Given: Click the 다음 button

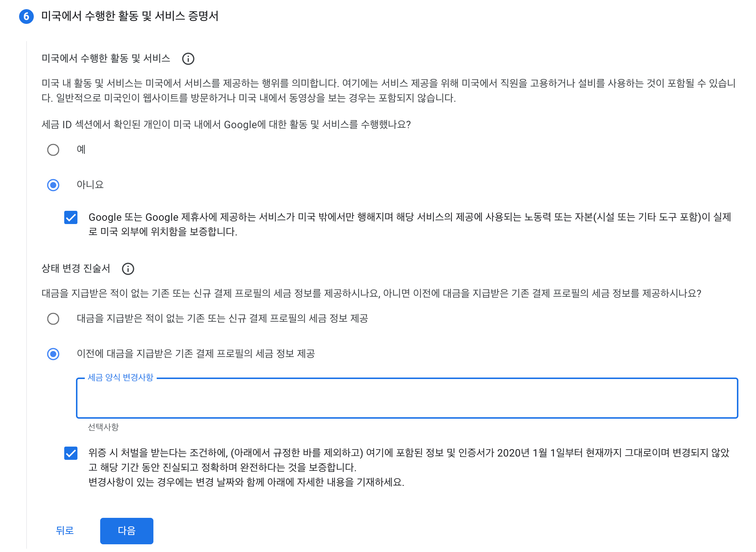Looking at the screenshot, I should [126, 530].
